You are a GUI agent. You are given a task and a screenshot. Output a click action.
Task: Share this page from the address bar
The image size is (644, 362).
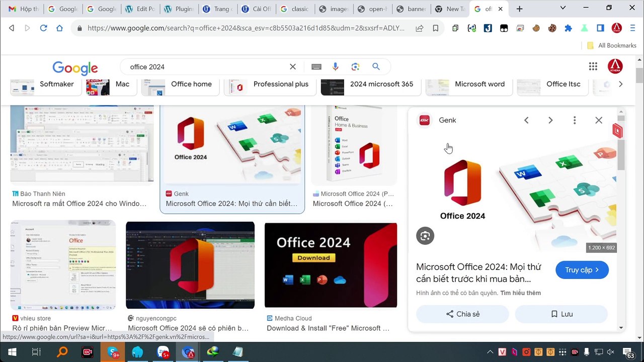point(419,28)
